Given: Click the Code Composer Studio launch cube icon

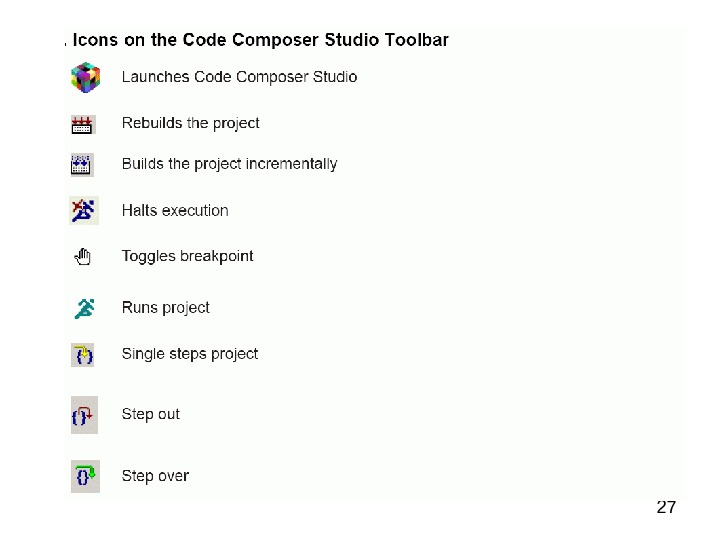Looking at the screenshot, I should click(86, 77).
